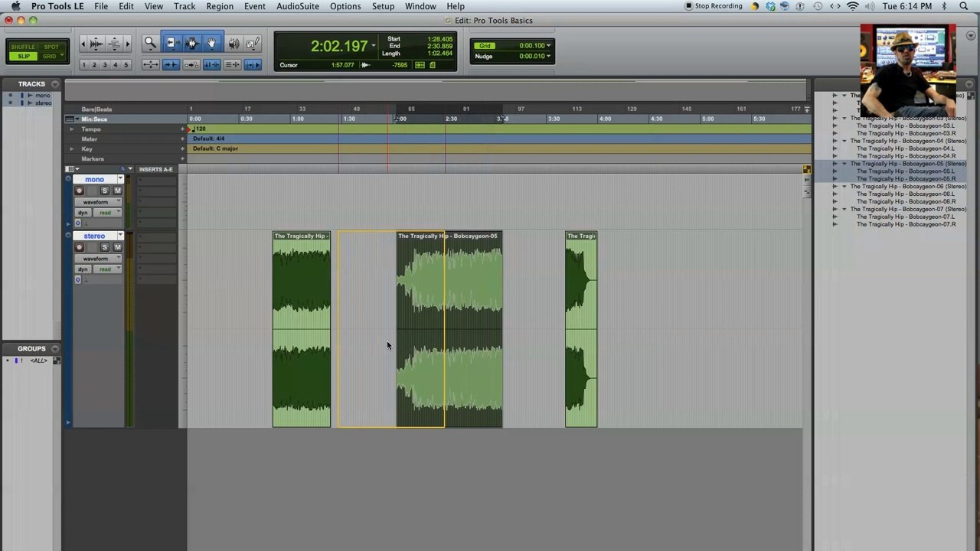Click the MIDI zoom button
The width and height of the screenshot is (980, 551).
114,44
